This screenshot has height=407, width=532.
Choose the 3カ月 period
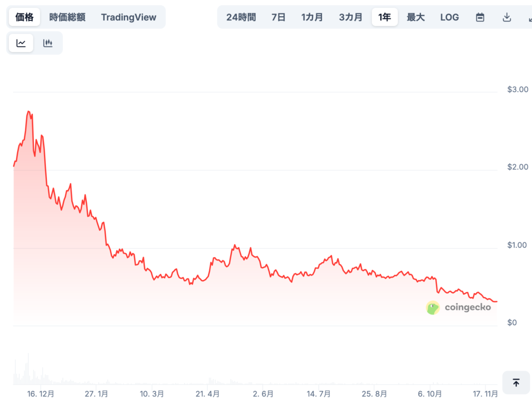click(350, 17)
